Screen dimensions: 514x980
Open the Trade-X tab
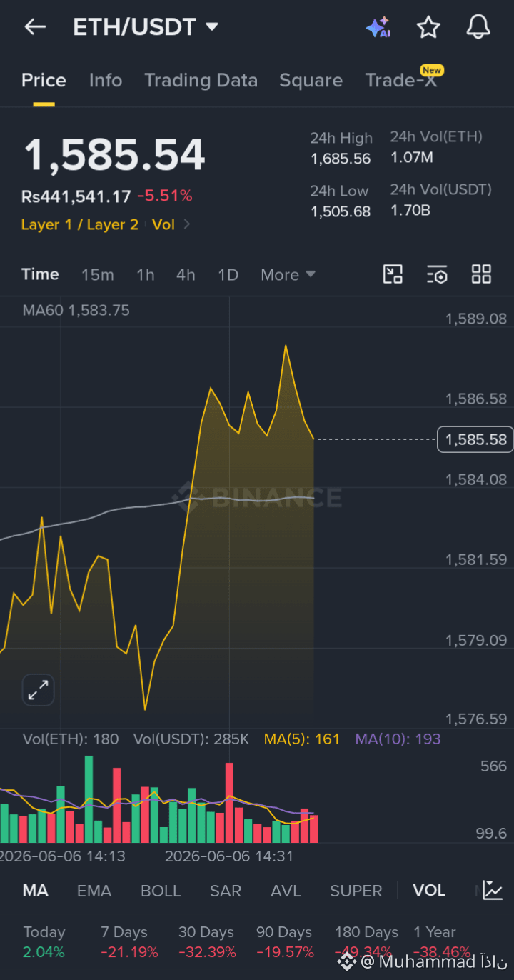coord(401,81)
